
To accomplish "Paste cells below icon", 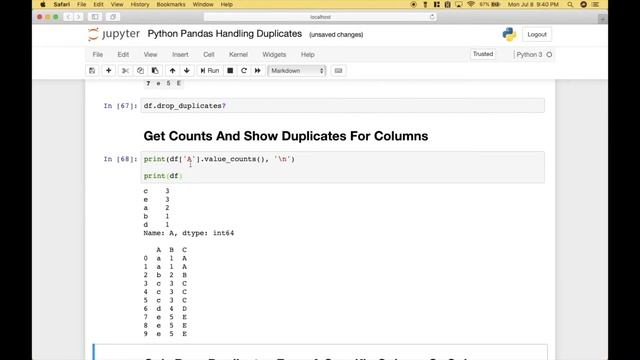I will click(x=155, y=71).
